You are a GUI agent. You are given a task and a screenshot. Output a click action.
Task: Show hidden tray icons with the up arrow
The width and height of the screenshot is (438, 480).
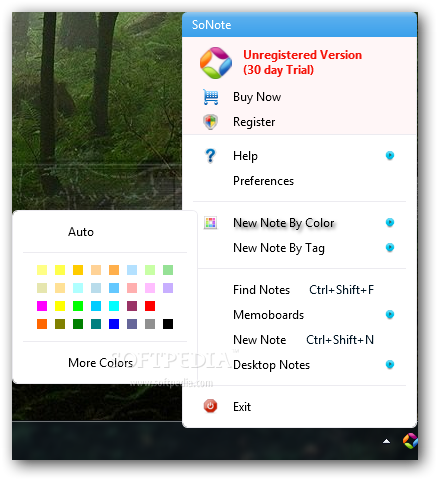tap(386, 441)
